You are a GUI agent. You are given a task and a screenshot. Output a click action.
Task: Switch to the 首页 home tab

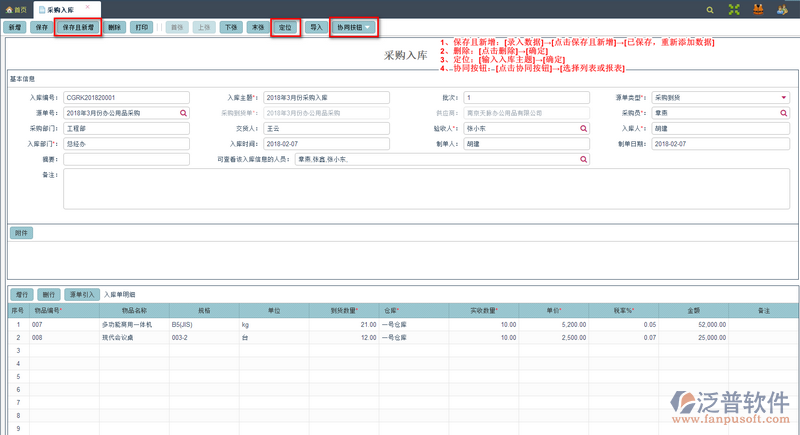(x=15, y=8)
